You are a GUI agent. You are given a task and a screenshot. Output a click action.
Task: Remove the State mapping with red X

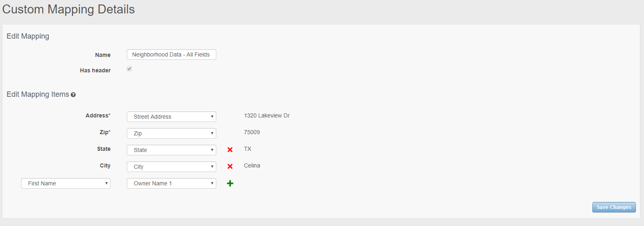(230, 150)
